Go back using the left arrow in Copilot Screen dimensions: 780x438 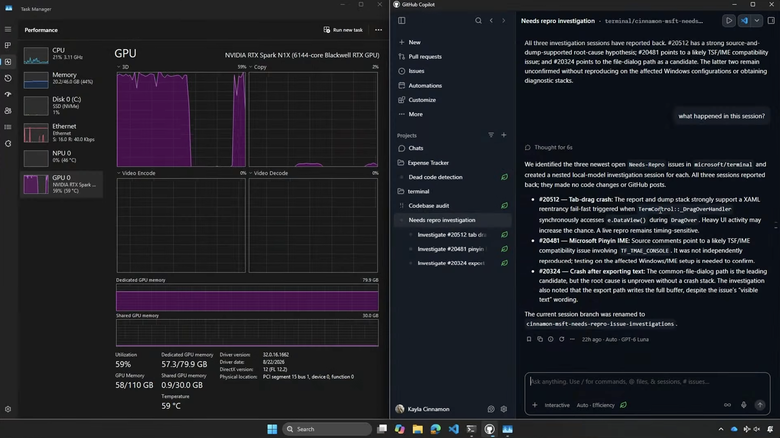(x=491, y=20)
